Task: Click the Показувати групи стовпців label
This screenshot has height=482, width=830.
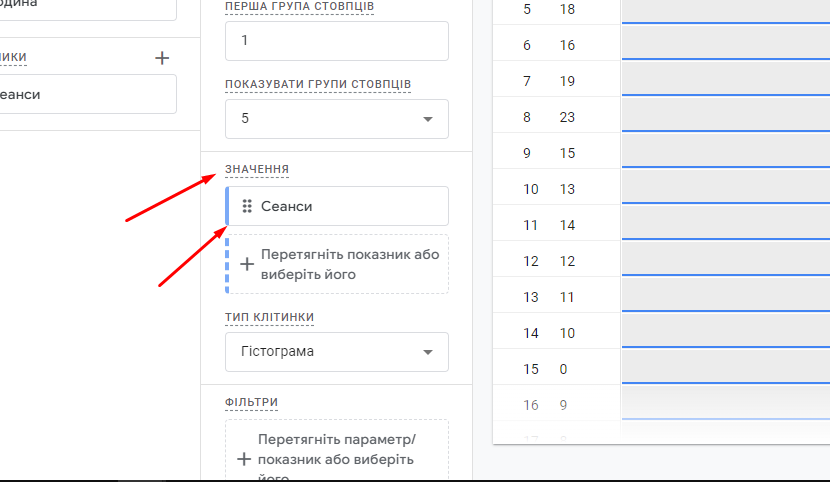Action: 319,83
